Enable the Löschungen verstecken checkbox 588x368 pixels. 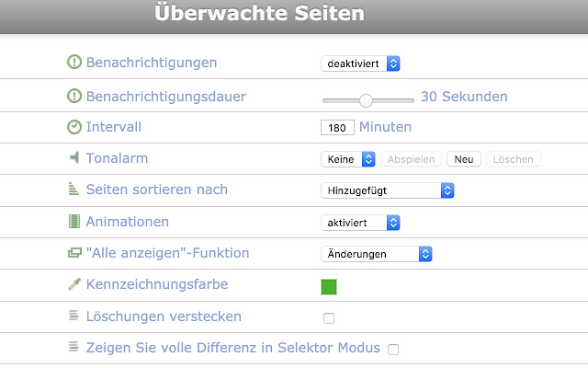(329, 318)
